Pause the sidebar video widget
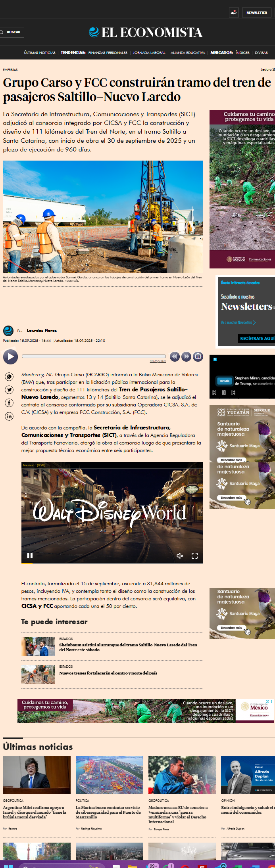275x868 pixels. tap(224, 393)
